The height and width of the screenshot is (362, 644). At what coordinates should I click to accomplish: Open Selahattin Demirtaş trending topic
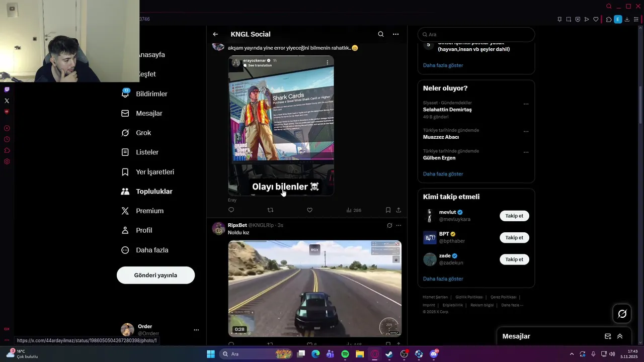[447, 110]
